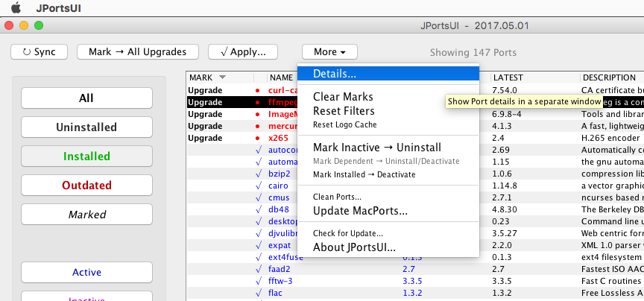Image resolution: width=644 pixels, height=301 pixels.
Task: Click Upgrade mark in the ffmpeg row
Action: pyautogui.click(x=204, y=102)
